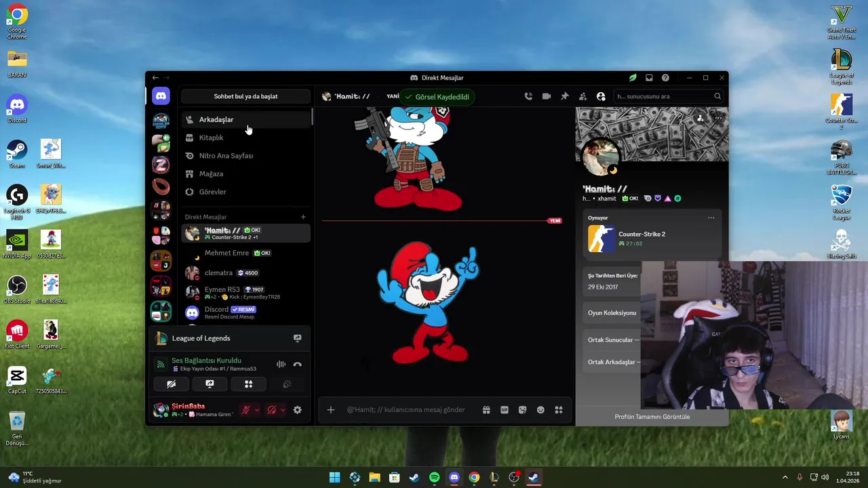This screenshot has width=868, height=488.
Task: Click the green leaf icon in Discord title bar
Action: (633, 78)
